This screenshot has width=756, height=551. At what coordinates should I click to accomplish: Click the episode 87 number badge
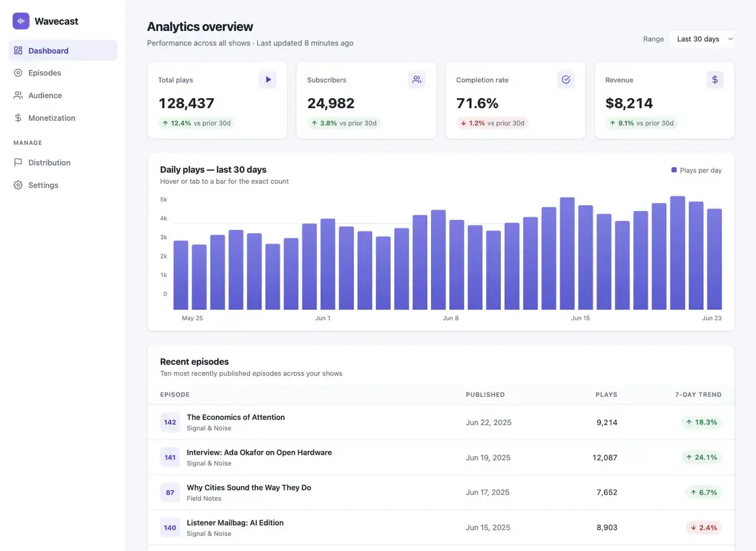tap(170, 492)
